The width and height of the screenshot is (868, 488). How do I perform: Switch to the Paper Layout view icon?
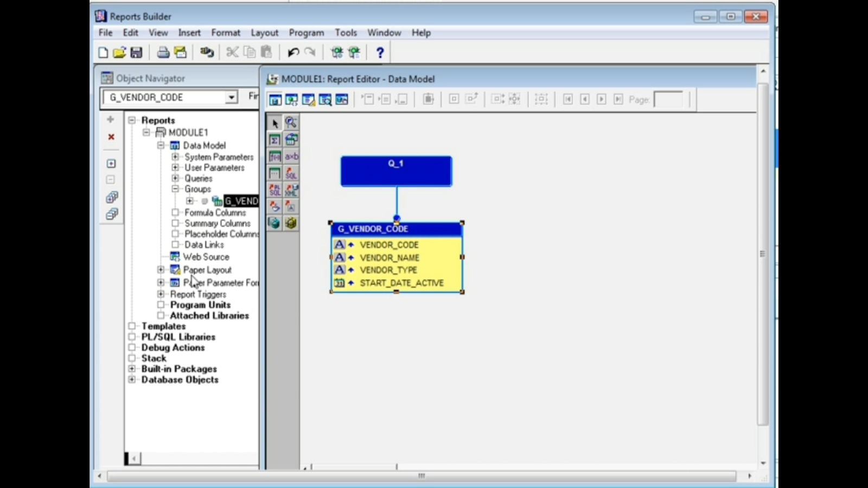coord(309,99)
